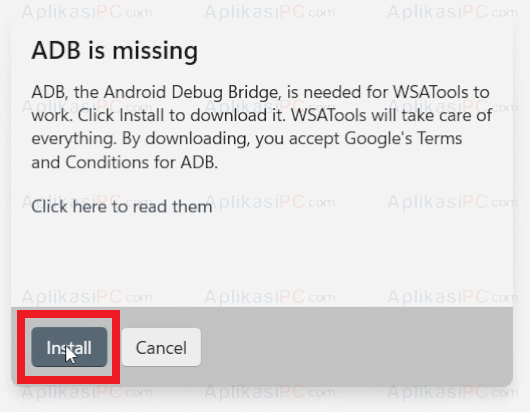Viewport: 530px width, 412px height.
Task: Click the Install button to download ADB
Action: pyautogui.click(x=69, y=347)
